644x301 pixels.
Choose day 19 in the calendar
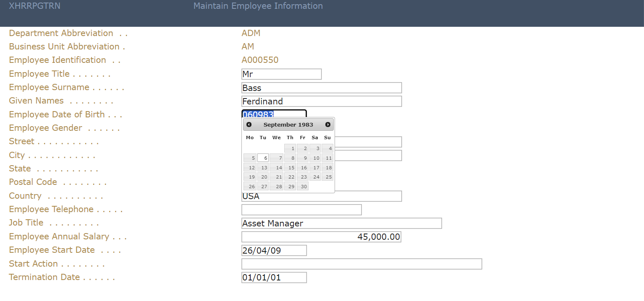click(x=250, y=177)
